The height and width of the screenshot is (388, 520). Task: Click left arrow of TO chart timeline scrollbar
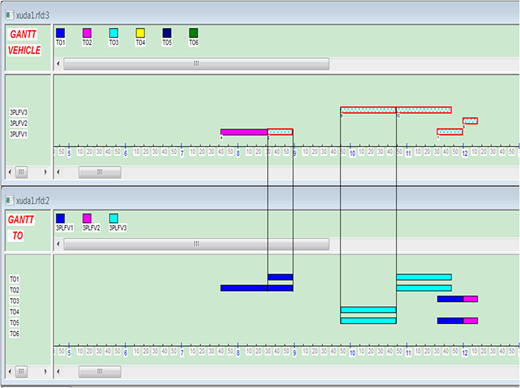click(58, 371)
